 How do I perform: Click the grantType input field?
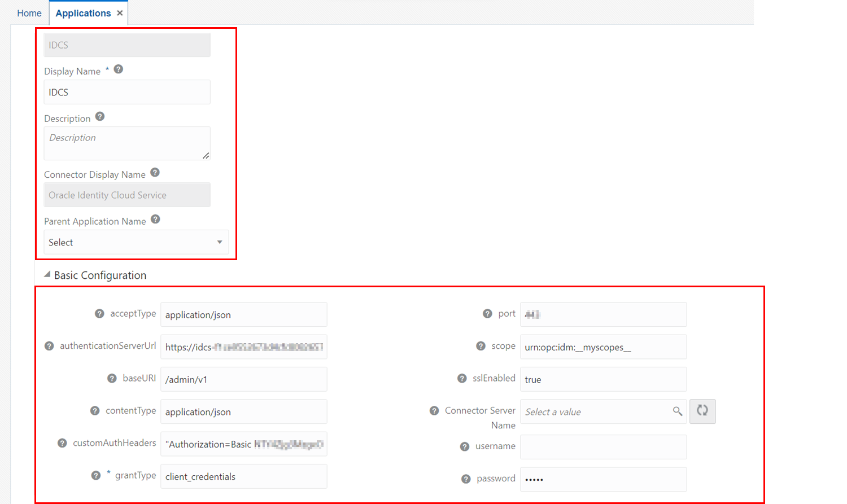coord(244,476)
